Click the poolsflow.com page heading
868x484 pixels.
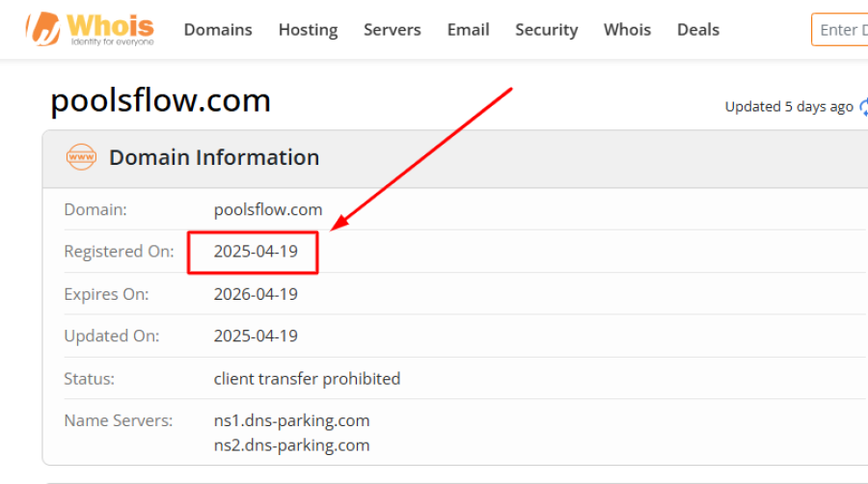click(x=160, y=101)
